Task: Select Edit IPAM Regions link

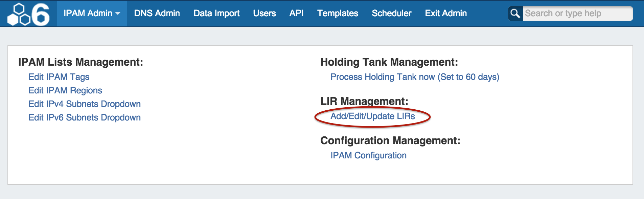Action: tap(65, 90)
